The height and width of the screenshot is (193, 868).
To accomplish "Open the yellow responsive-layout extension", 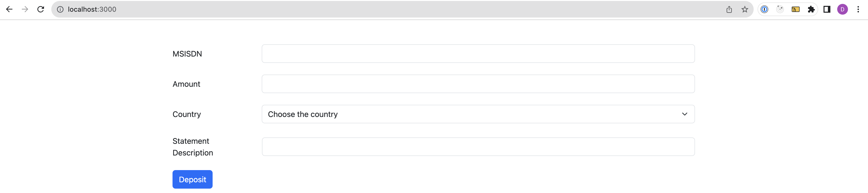I will 796,10.
